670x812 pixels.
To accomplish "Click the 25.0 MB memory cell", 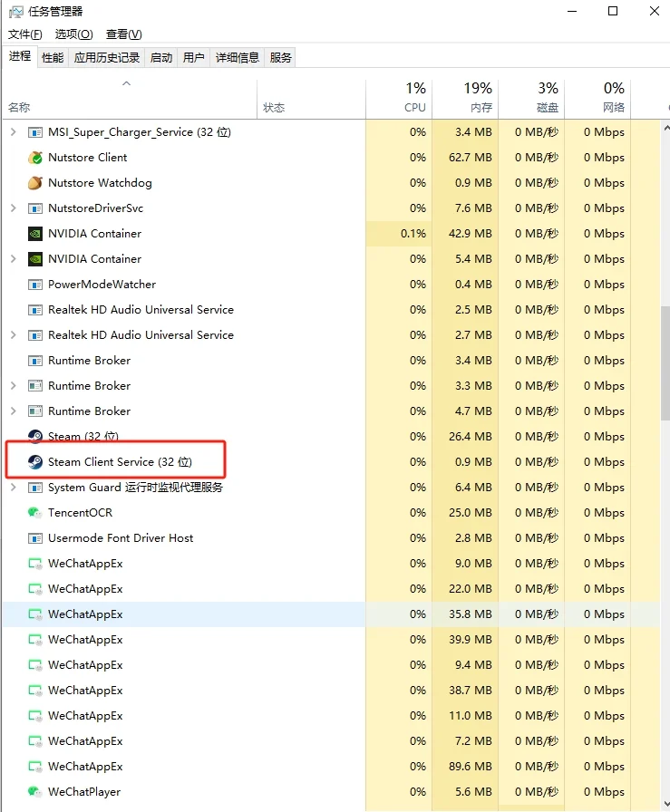I will 465,513.
